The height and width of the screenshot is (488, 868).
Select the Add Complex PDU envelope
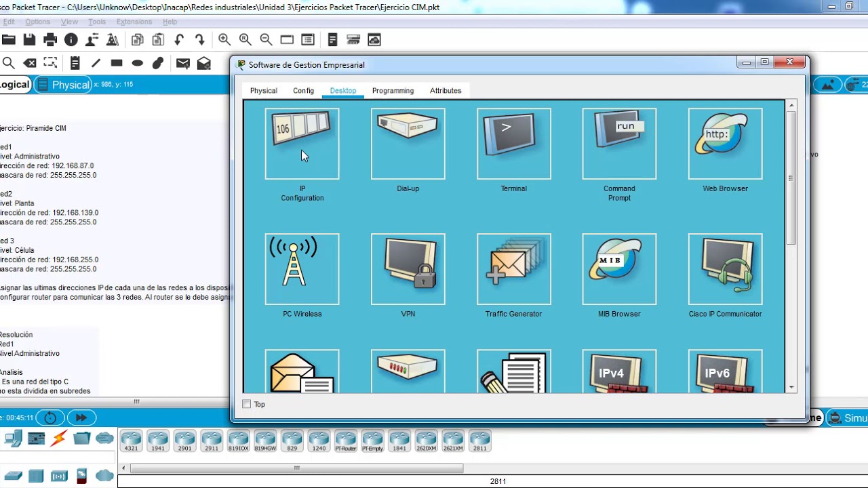click(204, 63)
